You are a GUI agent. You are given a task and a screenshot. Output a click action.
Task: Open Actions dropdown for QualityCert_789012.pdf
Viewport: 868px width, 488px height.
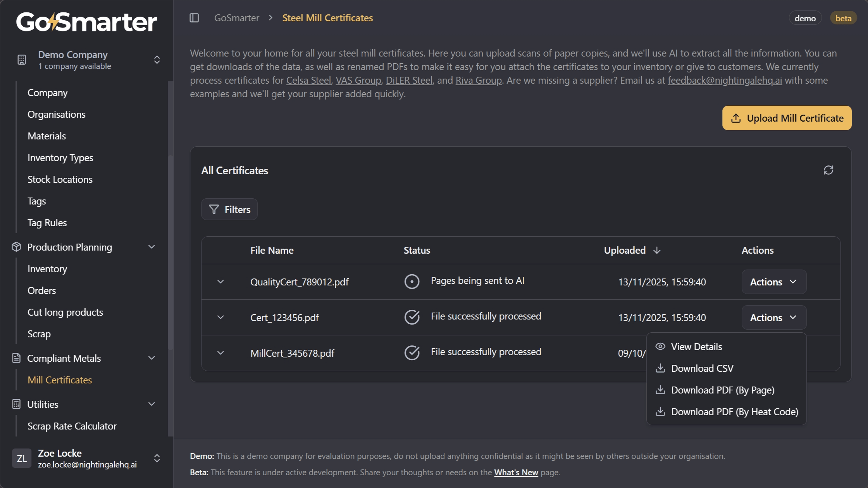click(774, 282)
